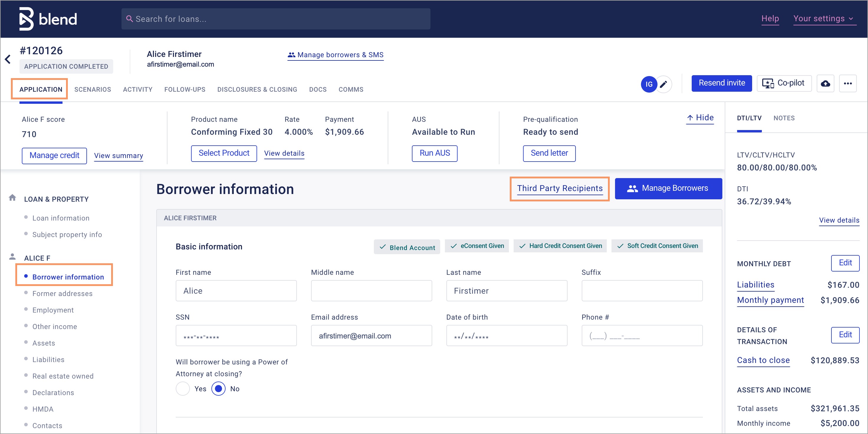Open Third Party Recipients link
Image resolution: width=868 pixels, height=434 pixels.
pos(560,188)
